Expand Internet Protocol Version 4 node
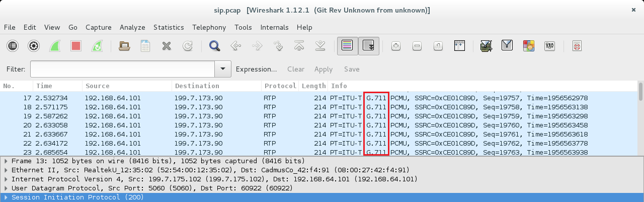This screenshot has width=644, height=202. click(x=6, y=179)
